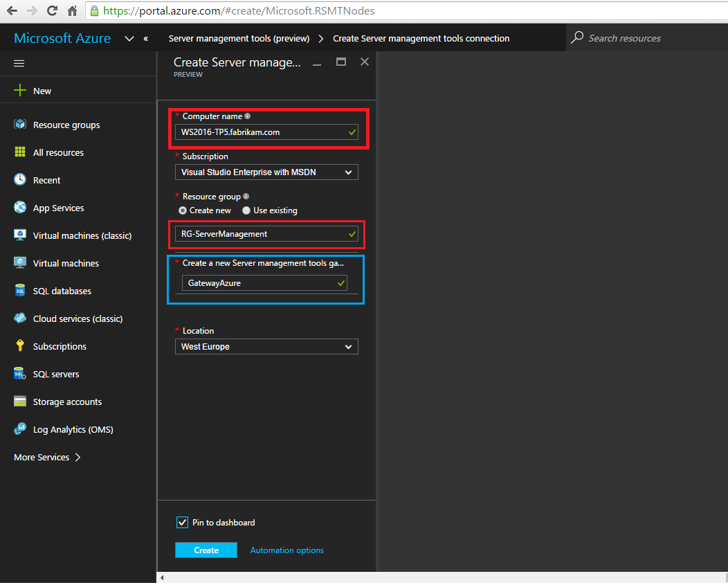Select Subscriptions label in sidebar

(x=60, y=347)
